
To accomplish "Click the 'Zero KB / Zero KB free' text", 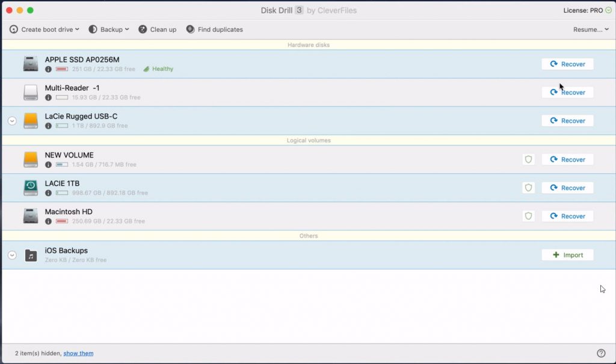I will point(75,260).
